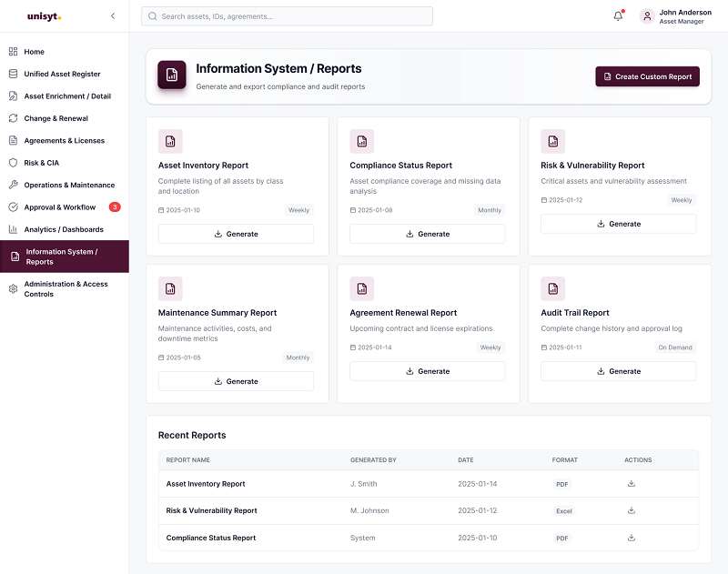Download the Risk & Vulnerability Excel report in Recent Reports
This screenshot has height=574, width=728.
click(x=632, y=510)
